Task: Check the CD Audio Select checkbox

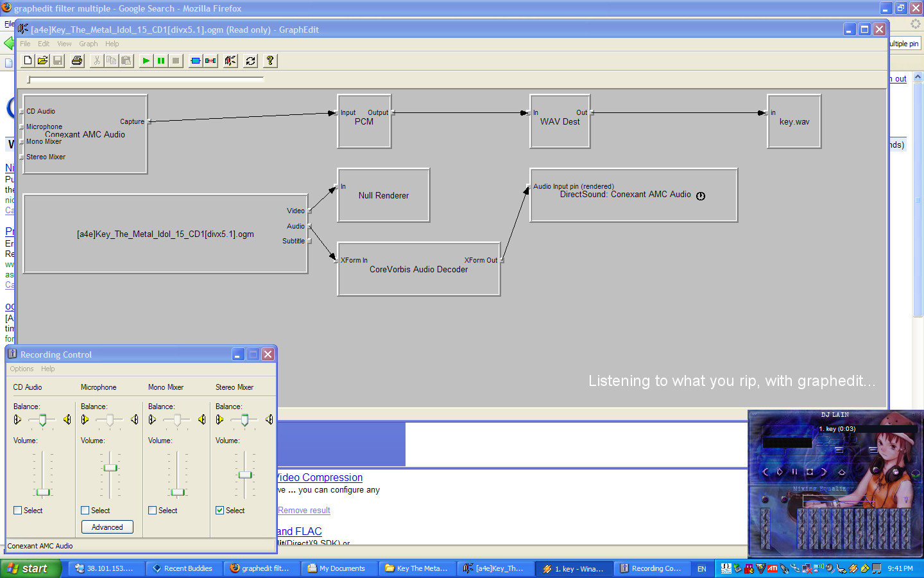Action: [x=18, y=511]
